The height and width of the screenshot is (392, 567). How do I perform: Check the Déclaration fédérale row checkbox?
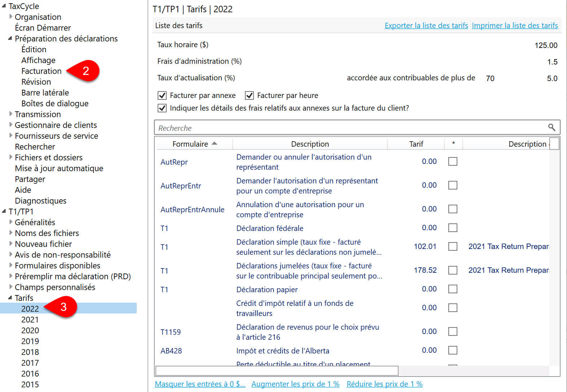click(453, 228)
